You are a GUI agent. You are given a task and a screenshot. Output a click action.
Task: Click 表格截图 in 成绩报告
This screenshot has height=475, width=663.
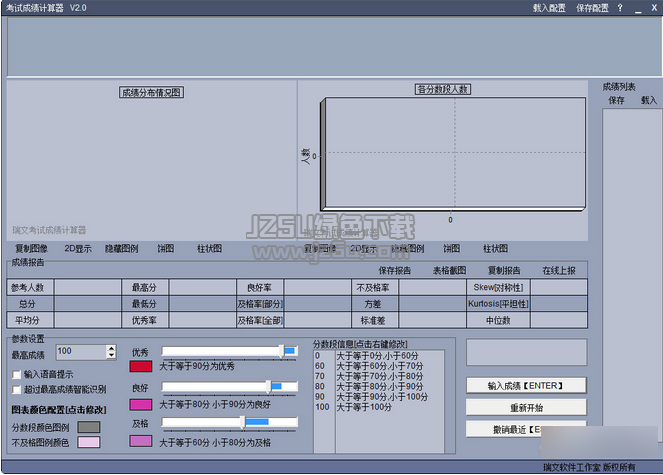pyautogui.click(x=449, y=271)
